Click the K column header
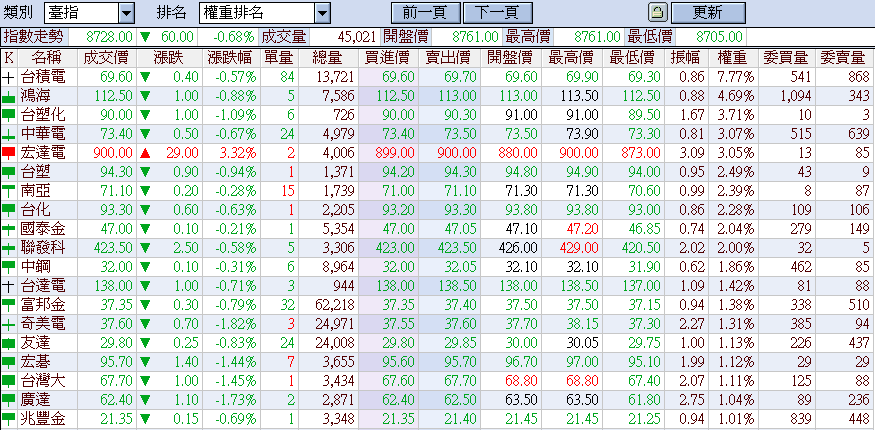The width and height of the screenshot is (875, 430). tap(8, 57)
